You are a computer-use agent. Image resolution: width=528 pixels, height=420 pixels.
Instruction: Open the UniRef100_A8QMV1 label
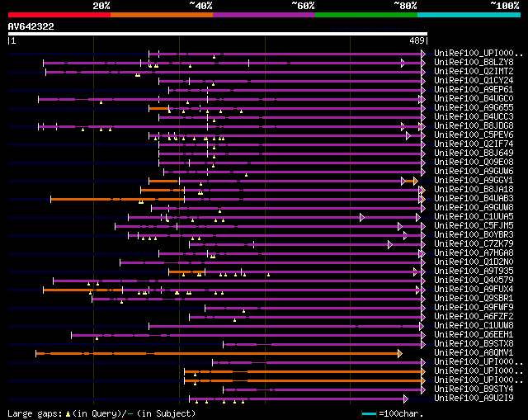[474, 353]
